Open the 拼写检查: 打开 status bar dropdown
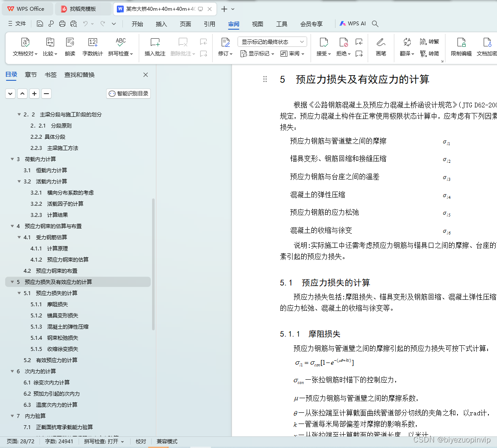Screen dimensions: 497x448 click(104, 442)
